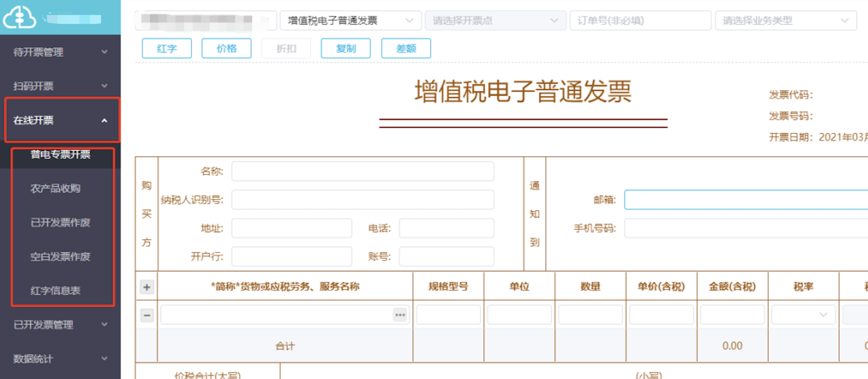
Task: Expand the 待开票管理 menu
Action: pos(60,52)
